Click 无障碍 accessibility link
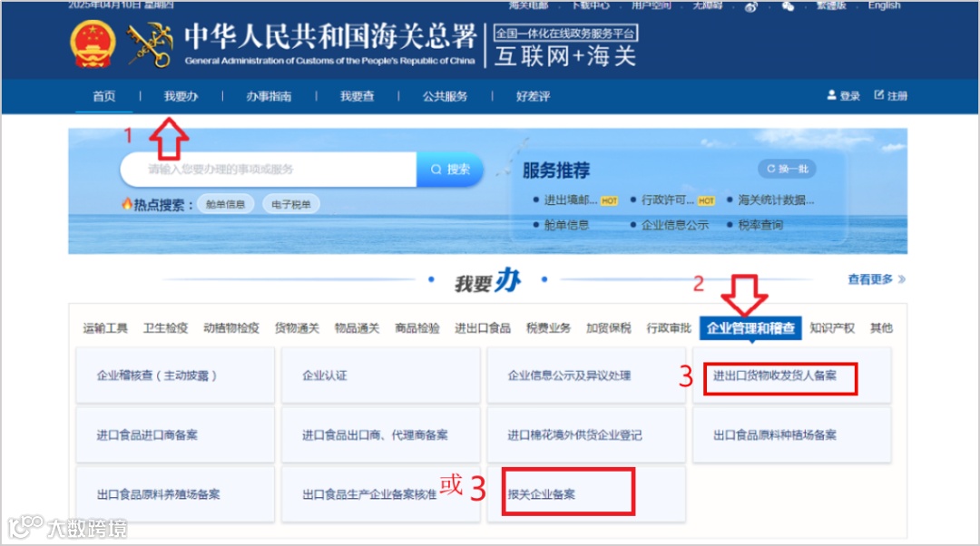The image size is (980, 546). point(707,5)
